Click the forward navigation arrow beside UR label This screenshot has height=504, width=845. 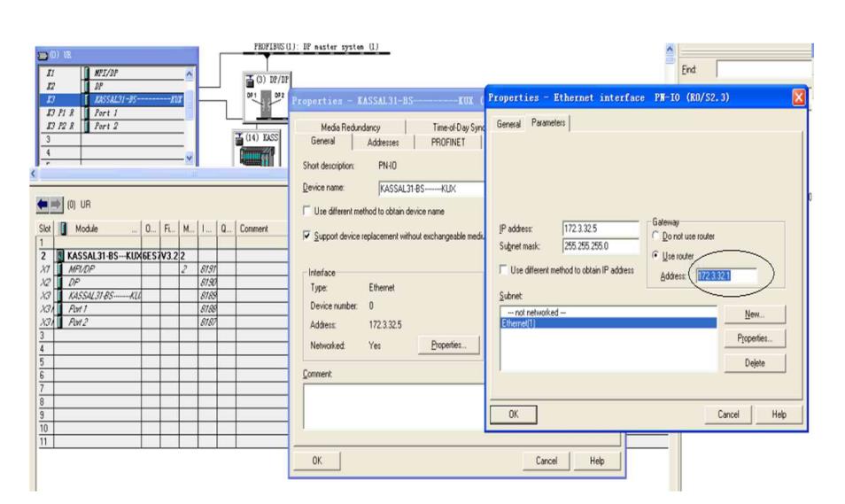pos(53,203)
